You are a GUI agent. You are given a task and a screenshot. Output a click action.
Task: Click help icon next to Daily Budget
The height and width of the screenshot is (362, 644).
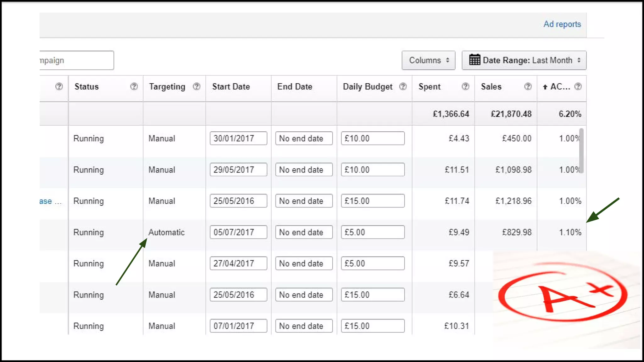403,86
